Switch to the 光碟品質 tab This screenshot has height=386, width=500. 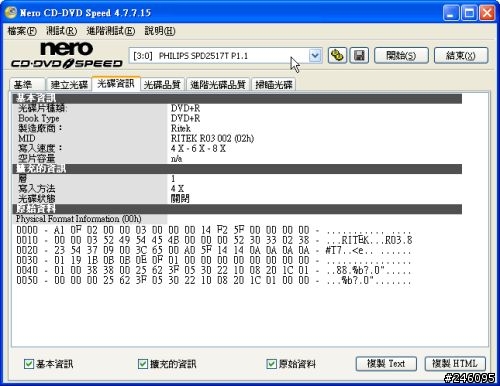click(x=162, y=85)
